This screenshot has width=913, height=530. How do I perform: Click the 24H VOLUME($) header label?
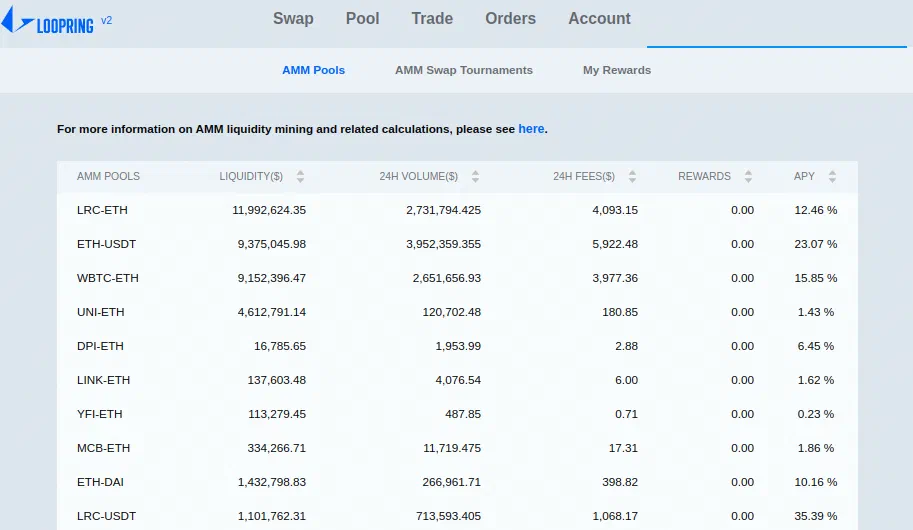(x=419, y=176)
